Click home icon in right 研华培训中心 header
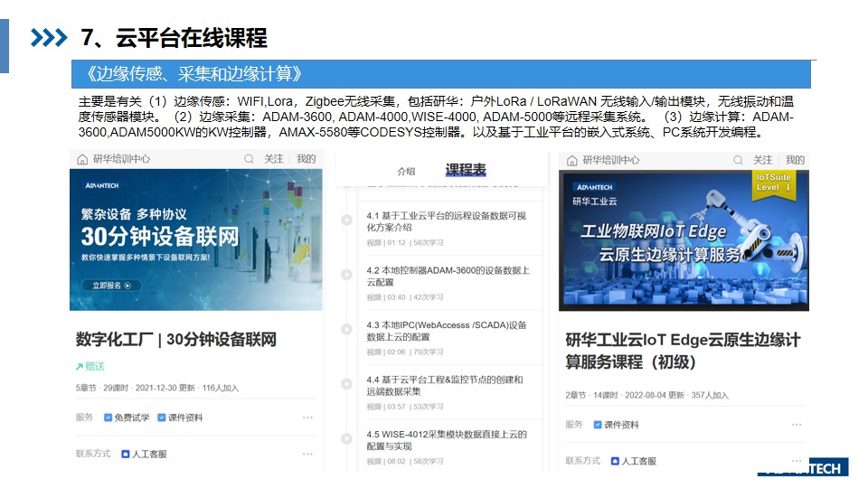The height and width of the screenshot is (488, 868). pyautogui.click(x=572, y=161)
